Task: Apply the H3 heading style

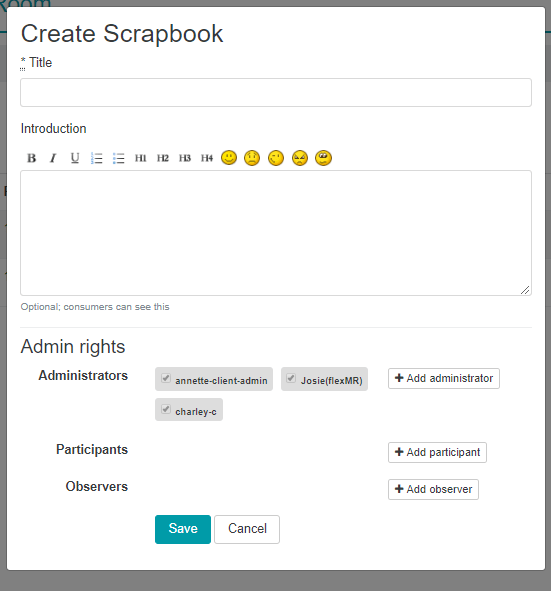Action: [x=185, y=158]
